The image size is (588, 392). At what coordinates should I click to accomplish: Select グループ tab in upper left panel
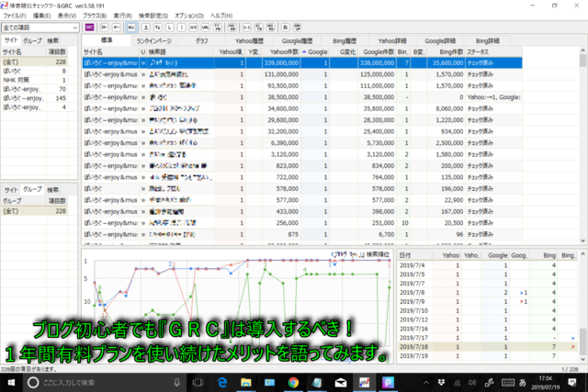click(32, 40)
